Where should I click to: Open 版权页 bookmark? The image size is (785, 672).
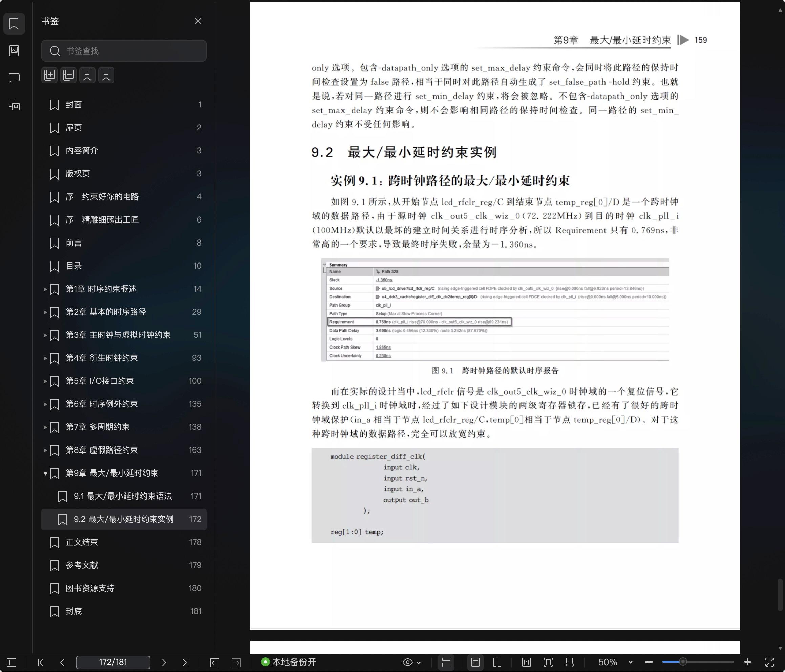click(x=124, y=174)
